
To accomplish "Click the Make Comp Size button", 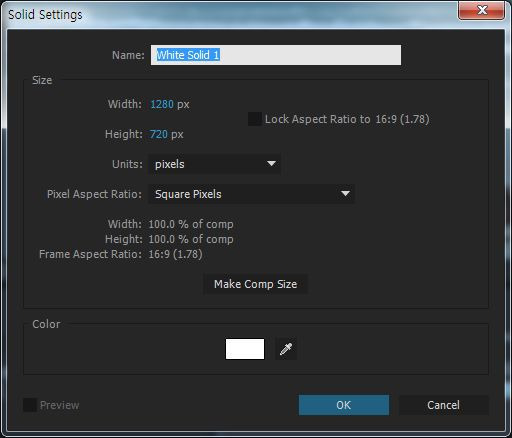I will (256, 284).
